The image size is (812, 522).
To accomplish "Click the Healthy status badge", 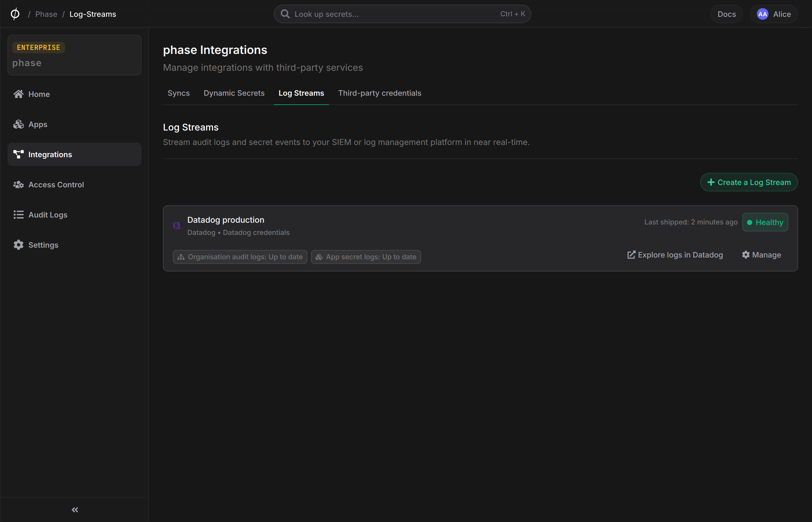I will pyautogui.click(x=765, y=222).
